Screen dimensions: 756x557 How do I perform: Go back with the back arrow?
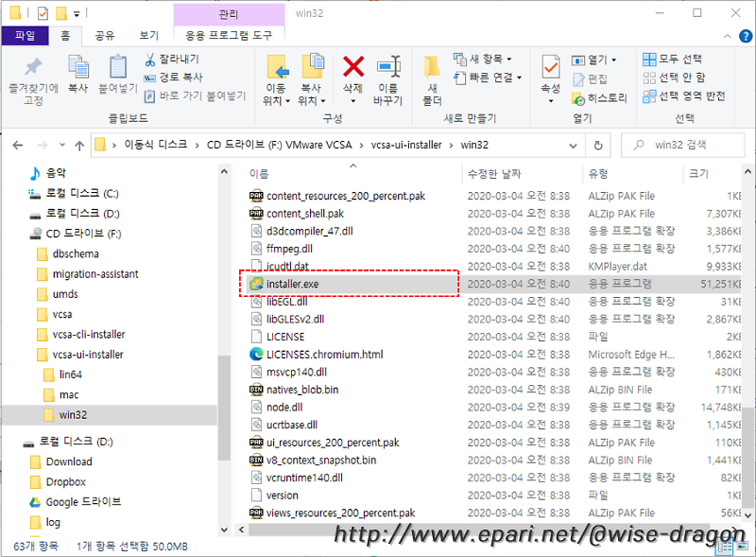18,146
